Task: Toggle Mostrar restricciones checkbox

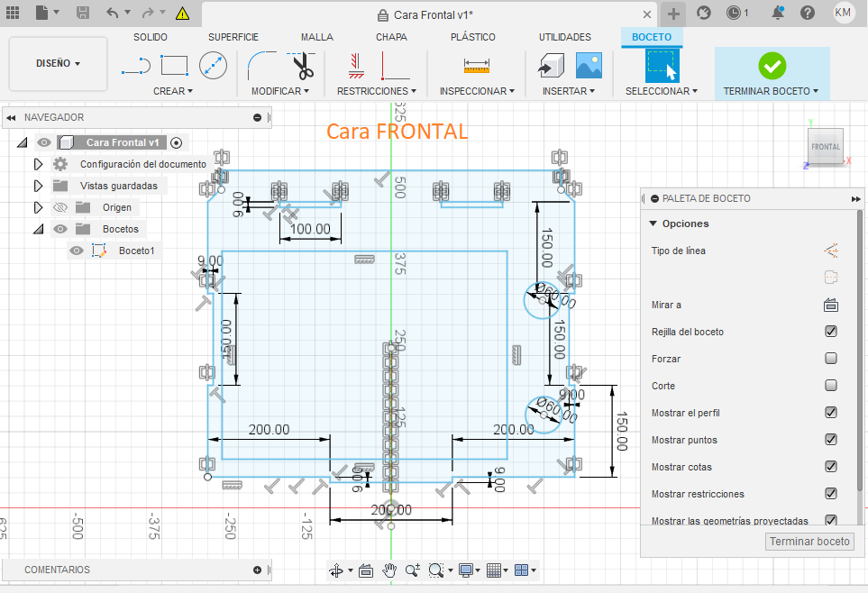Action: coord(831,493)
